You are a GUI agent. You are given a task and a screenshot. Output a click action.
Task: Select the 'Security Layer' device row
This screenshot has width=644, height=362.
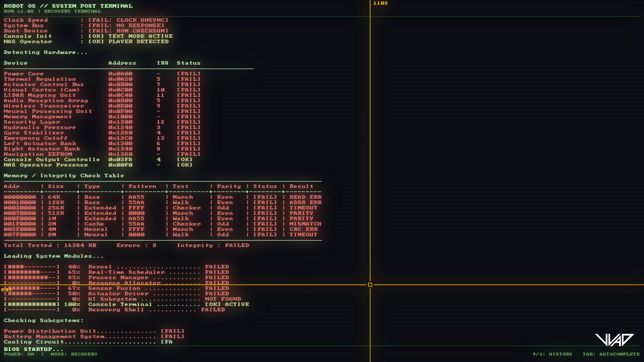tap(102, 122)
